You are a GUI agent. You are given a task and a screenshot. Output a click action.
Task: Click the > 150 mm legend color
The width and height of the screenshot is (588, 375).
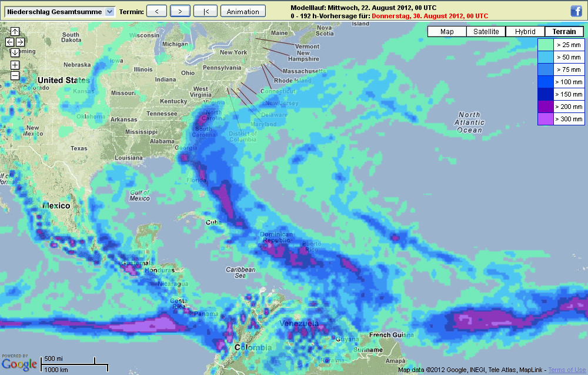(546, 94)
